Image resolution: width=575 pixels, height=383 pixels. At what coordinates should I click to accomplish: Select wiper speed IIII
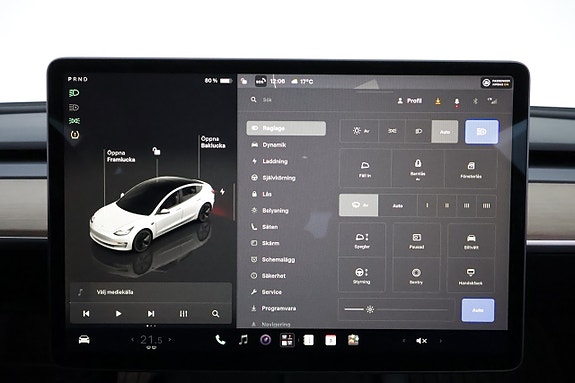click(486, 205)
